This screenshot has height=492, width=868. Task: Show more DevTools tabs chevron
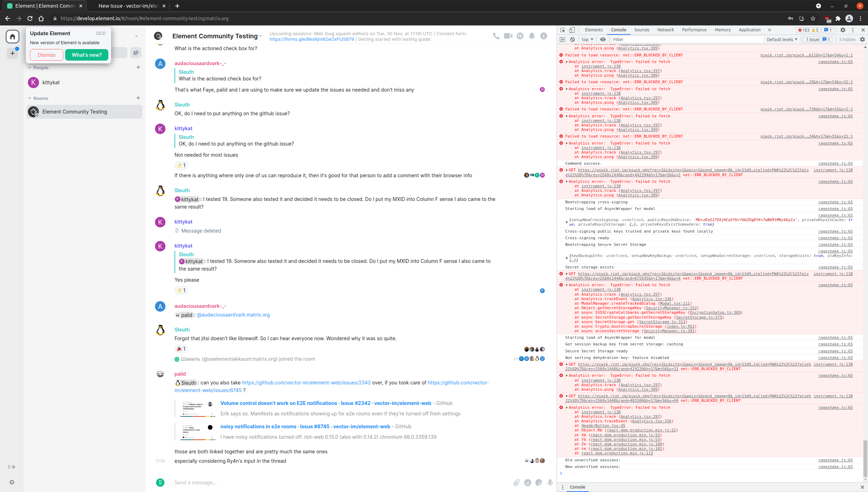[770, 30]
